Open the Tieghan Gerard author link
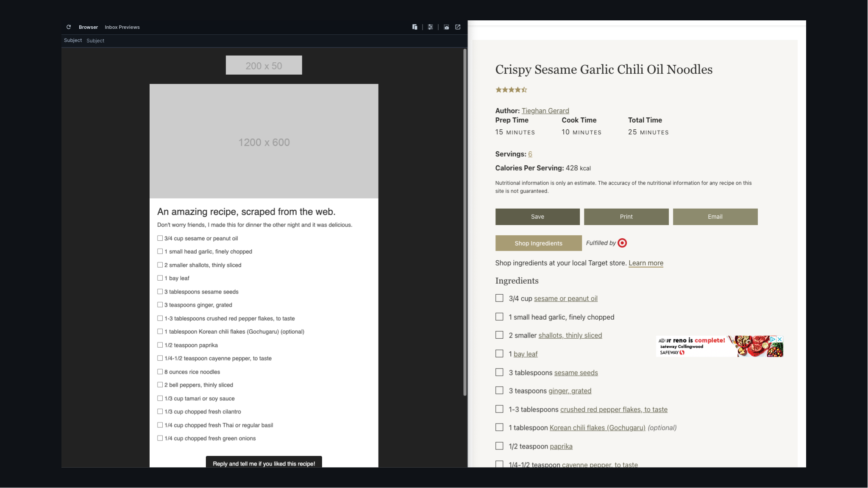This screenshot has height=488, width=868. click(545, 111)
